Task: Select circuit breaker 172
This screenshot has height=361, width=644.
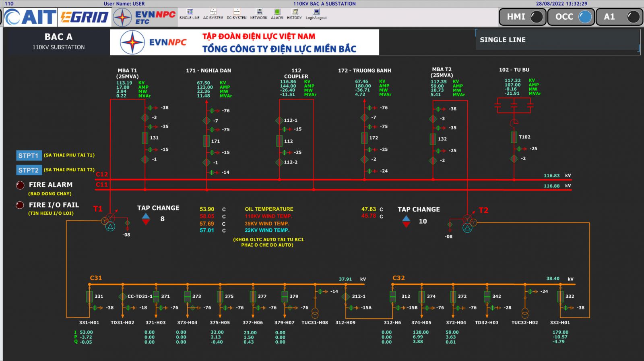Action: (x=364, y=138)
